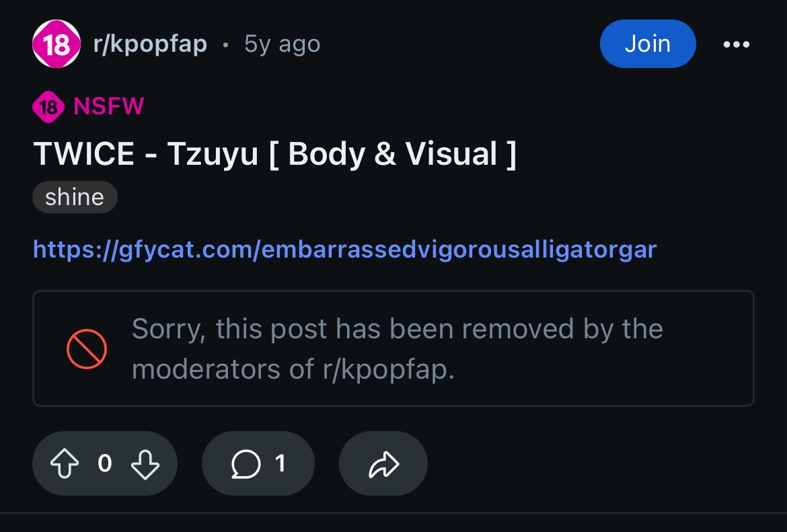
Task: Click r/kpopfap inside the removal notice
Action: 389,370
